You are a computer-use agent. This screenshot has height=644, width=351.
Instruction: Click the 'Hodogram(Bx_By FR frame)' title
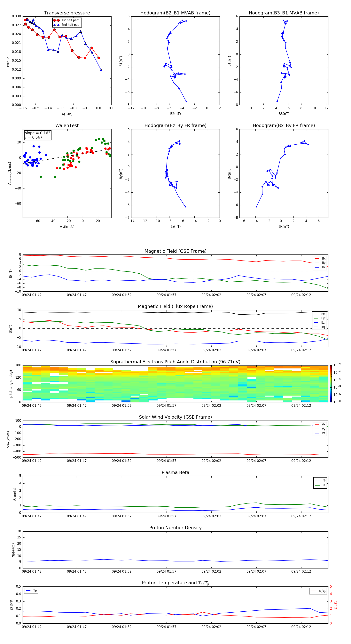[x=284, y=125]
